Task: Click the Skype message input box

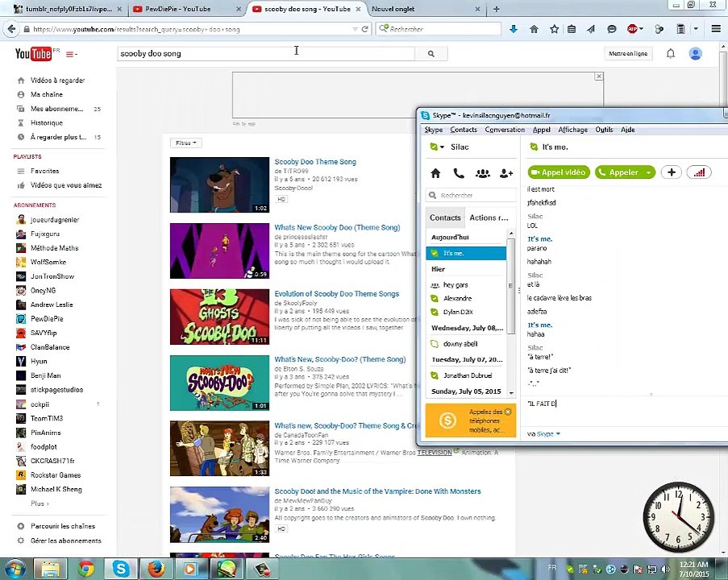Action: pyautogui.click(x=624, y=412)
